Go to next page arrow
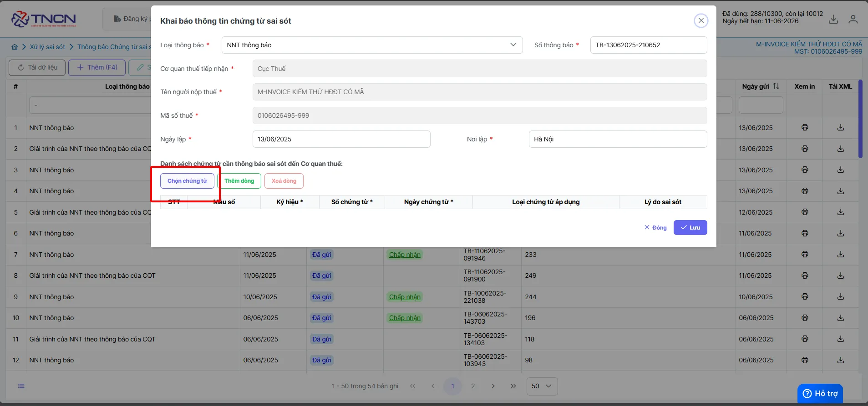This screenshot has width=868, height=406. click(x=493, y=386)
